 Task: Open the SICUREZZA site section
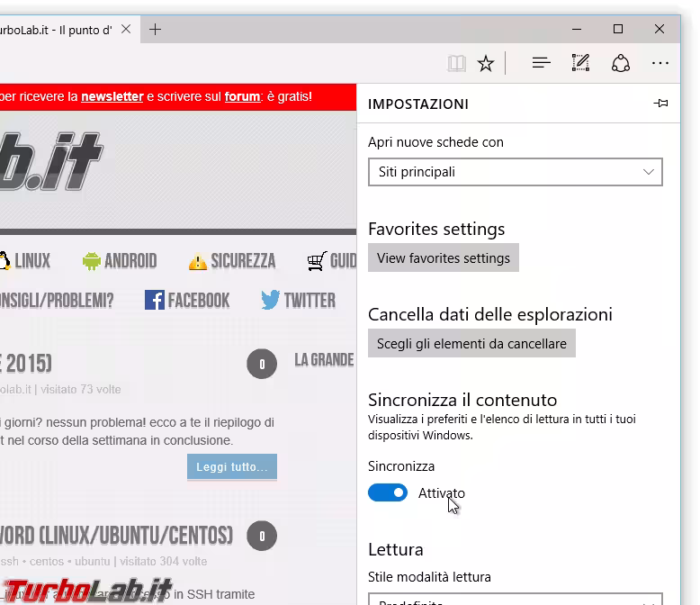243,261
